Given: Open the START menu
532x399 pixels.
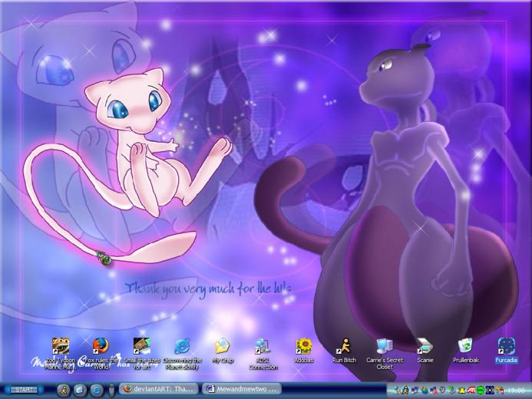Looking at the screenshot, I should click(x=24, y=390).
